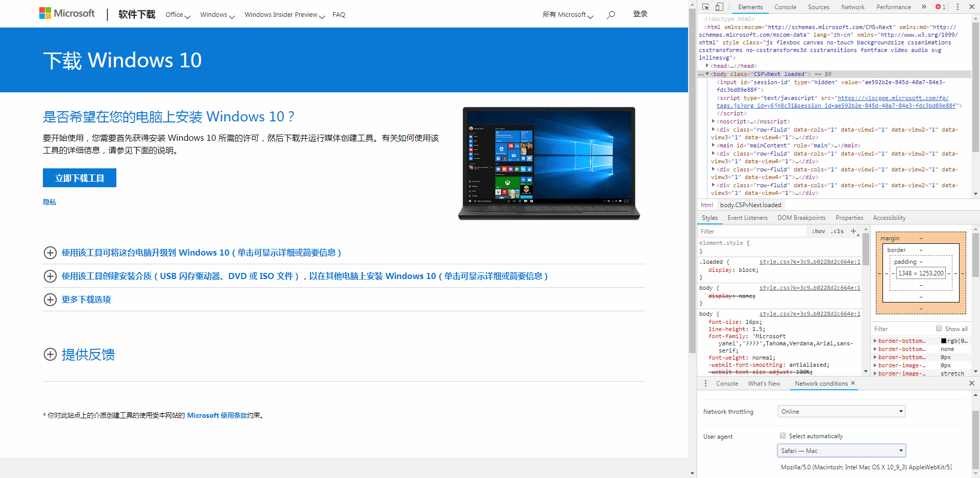Collapse the body element node
The width and height of the screenshot is (980, 478).
pyautogui.click(x=707, y=74)
